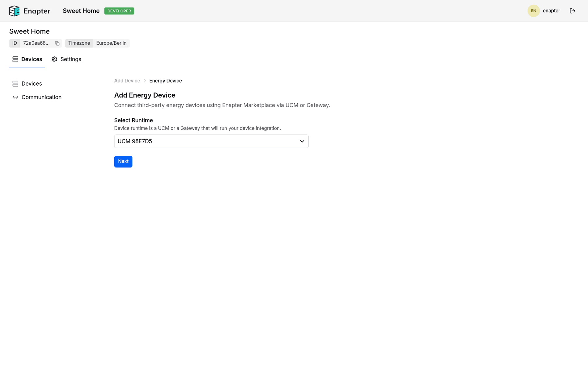
Task: Click the logout icon in the header
Action: (572, 11)
